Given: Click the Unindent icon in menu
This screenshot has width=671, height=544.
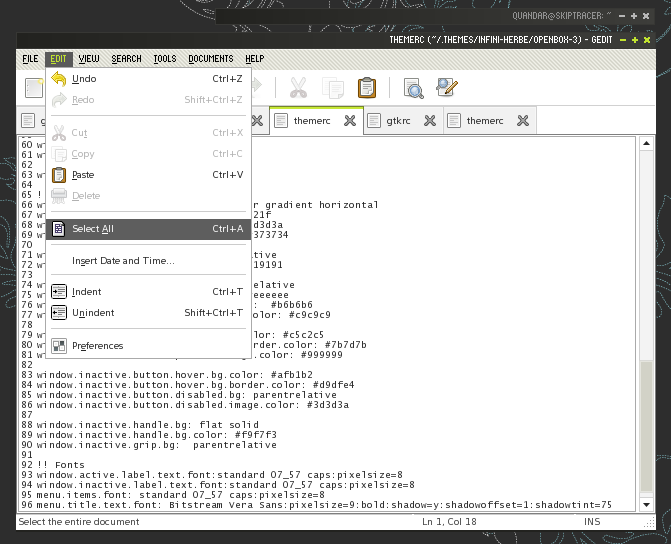Looking at the screenshot, I should pyautogui.click(x=59, y=313).
